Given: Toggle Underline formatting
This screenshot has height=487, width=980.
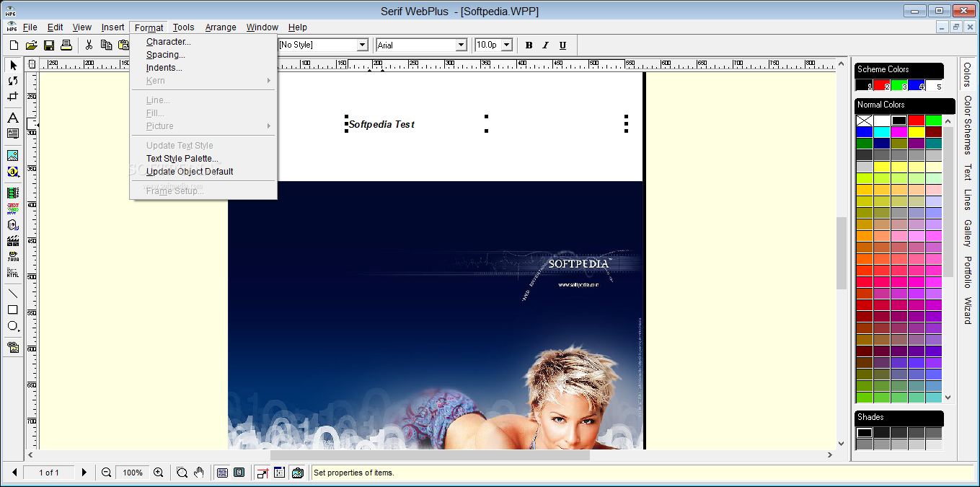Looking at the screenshot, I should [x=563, y=45].
